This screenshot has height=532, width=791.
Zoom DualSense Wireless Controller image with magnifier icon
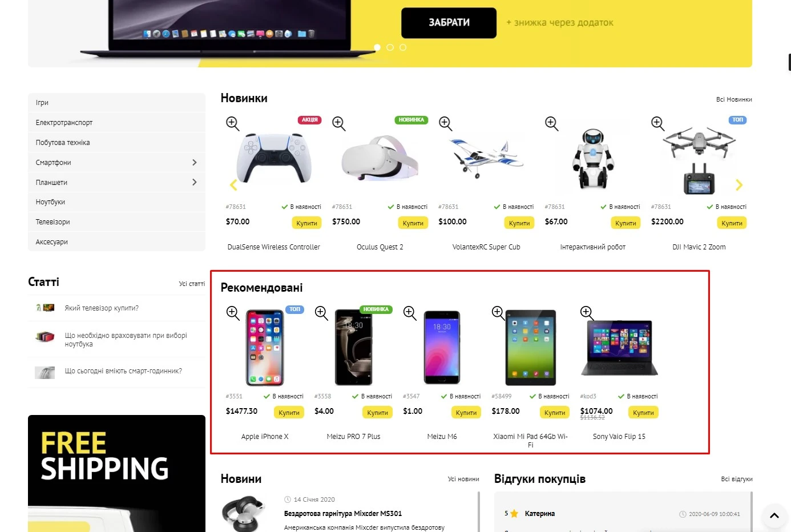232,123
